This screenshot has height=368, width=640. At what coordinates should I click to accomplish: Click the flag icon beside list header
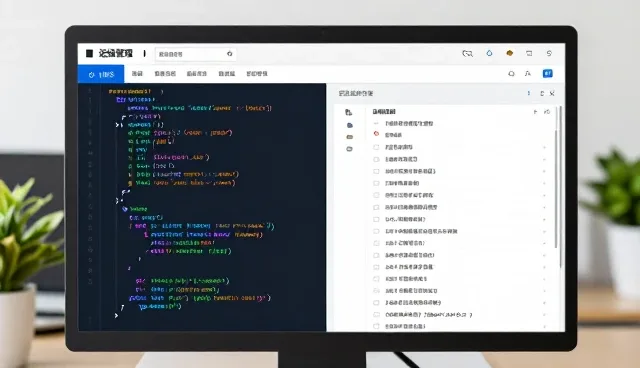tap(535, 112)
